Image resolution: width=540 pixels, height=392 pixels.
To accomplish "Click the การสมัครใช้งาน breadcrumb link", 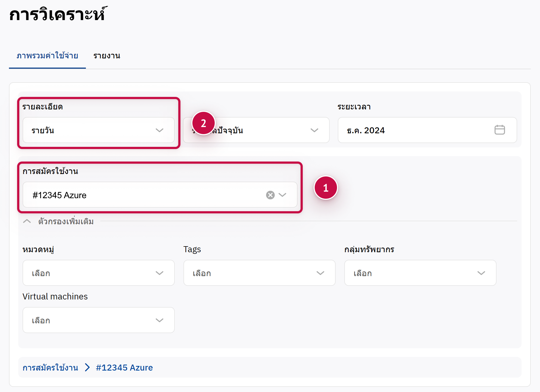I will click(x=50, y=368).
